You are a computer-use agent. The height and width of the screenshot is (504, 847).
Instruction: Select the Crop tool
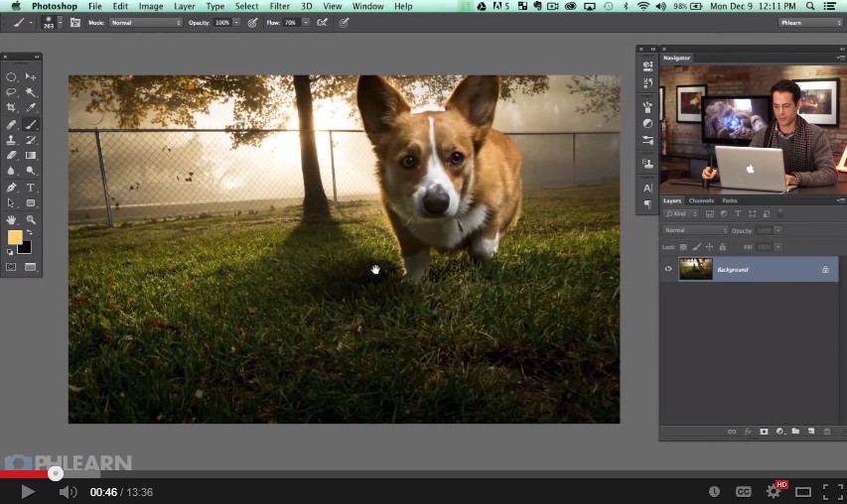pyautogui.click(x=11, y=108)
